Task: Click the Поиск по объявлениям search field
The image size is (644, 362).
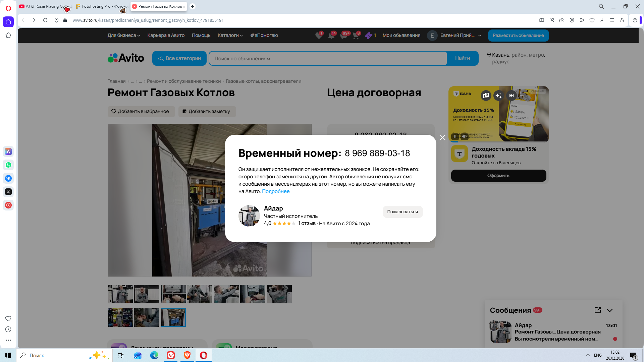Action: pyautogui.click(x=327, y=58)
